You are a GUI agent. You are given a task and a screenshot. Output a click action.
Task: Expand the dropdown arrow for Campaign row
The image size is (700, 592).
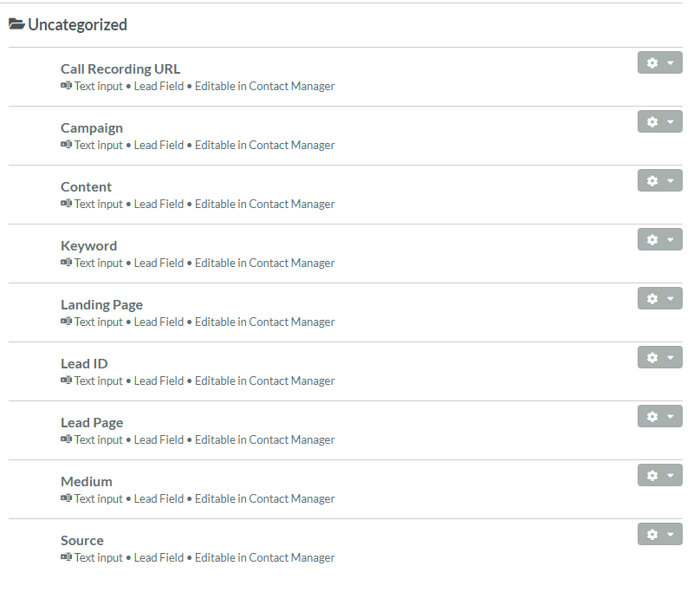point(670,121)
